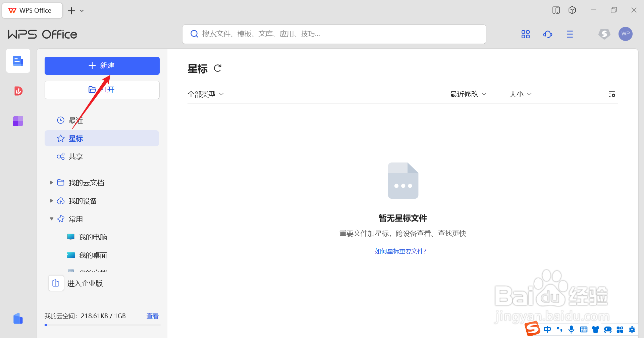Open the apps grid icon
The height and width of the screenshot is (338, 644).
[526, 34]
